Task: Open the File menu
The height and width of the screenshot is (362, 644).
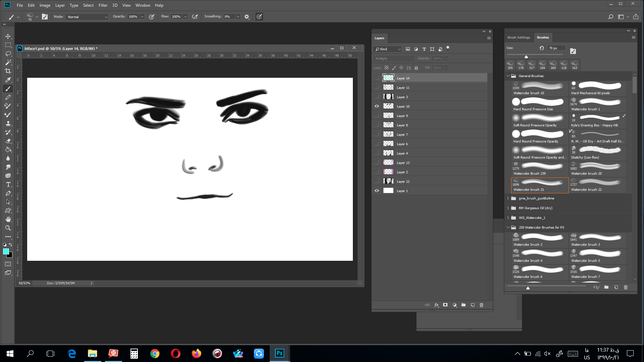Action: click(20, 5)
